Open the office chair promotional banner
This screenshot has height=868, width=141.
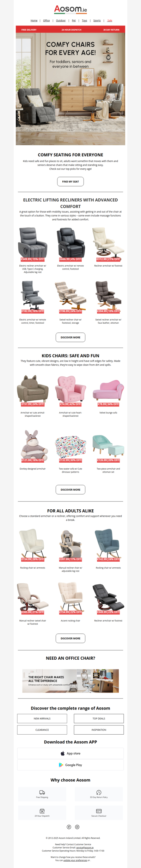coord(70,681)
